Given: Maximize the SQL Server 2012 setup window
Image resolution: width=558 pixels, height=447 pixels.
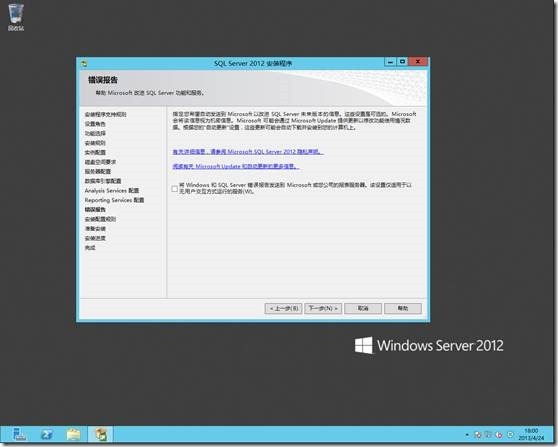Looking at the screenshot, I should (x=402, y=62).
